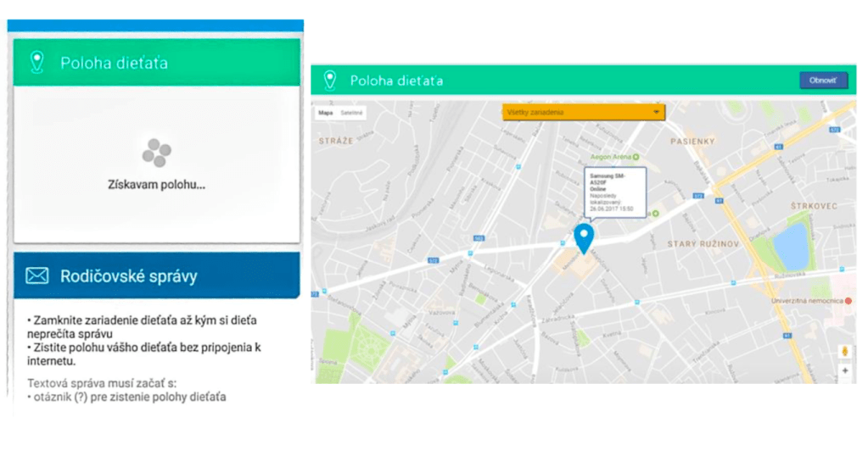Click the location pin icon in map header

tap(329, 81)
